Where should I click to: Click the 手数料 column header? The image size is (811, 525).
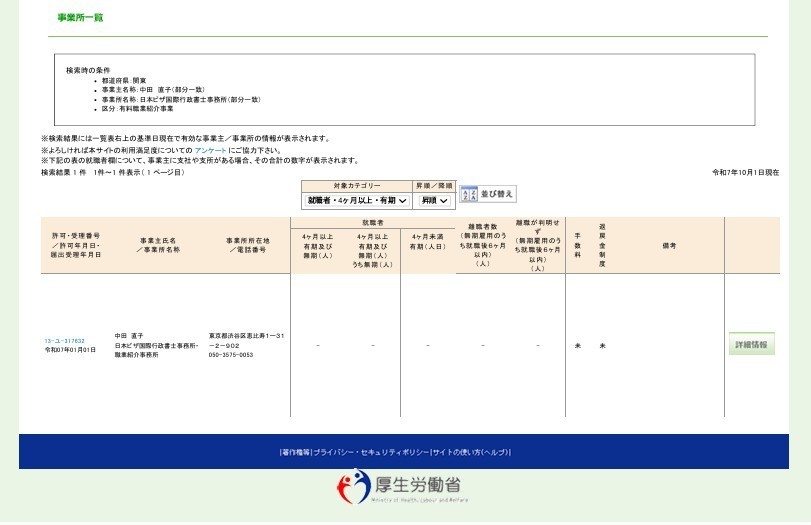[x=578, y=245]
